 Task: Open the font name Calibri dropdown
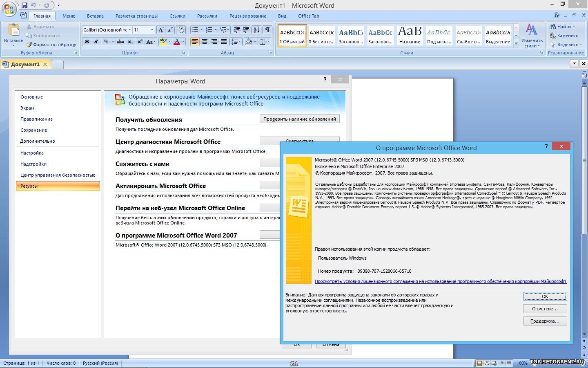pos(129,30)
